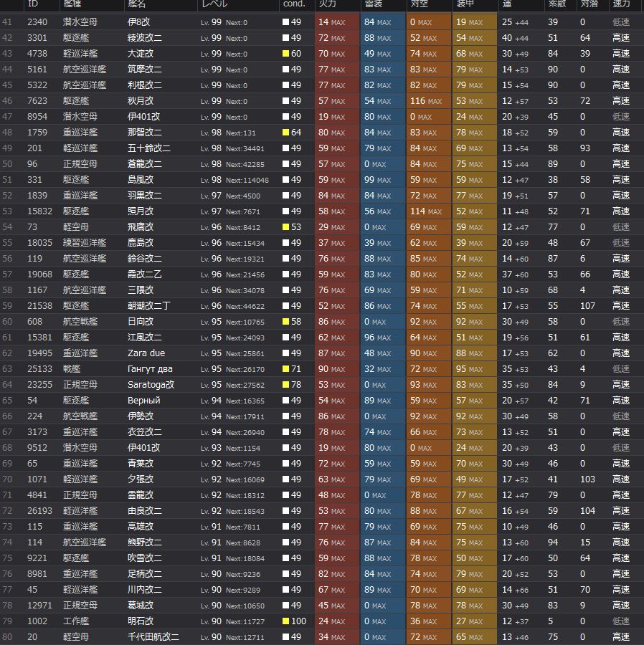This screenshot has height=645, width=644.
Task: Select ship name 熊野改二
Action: pyautogui.click(x=145, y=543)
